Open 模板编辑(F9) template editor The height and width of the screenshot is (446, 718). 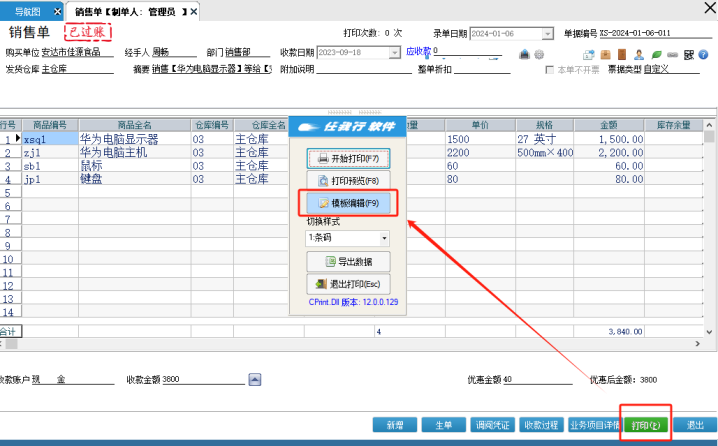click(348, 203)
